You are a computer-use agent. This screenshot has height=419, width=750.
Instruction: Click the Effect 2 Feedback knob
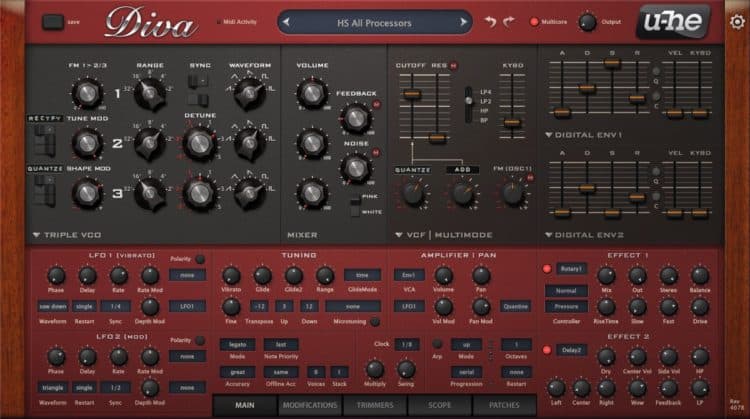[x=668, y=388]
